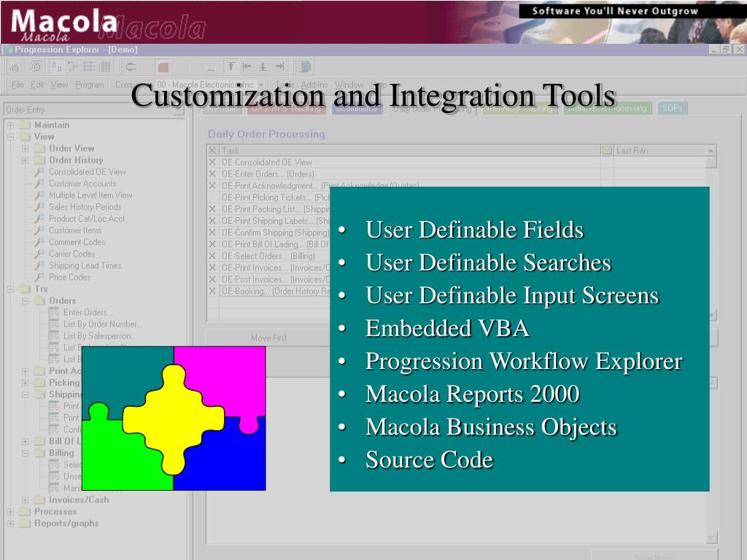Click the grid icon beside List By Order Number
Viewport: 747px width, 560px height.
(54, 324)
